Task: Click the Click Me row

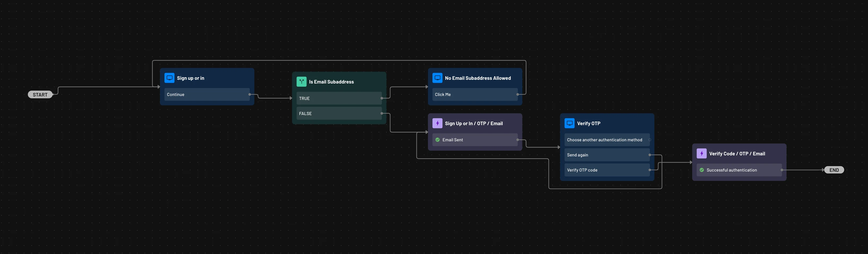Action: (475, 94)
